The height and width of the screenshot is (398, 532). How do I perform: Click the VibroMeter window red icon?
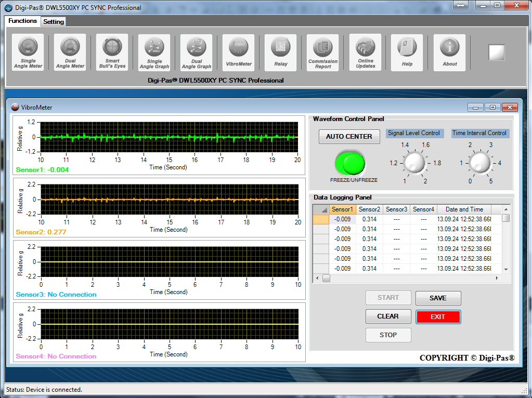pyautogui.click(x=15, y=107)
